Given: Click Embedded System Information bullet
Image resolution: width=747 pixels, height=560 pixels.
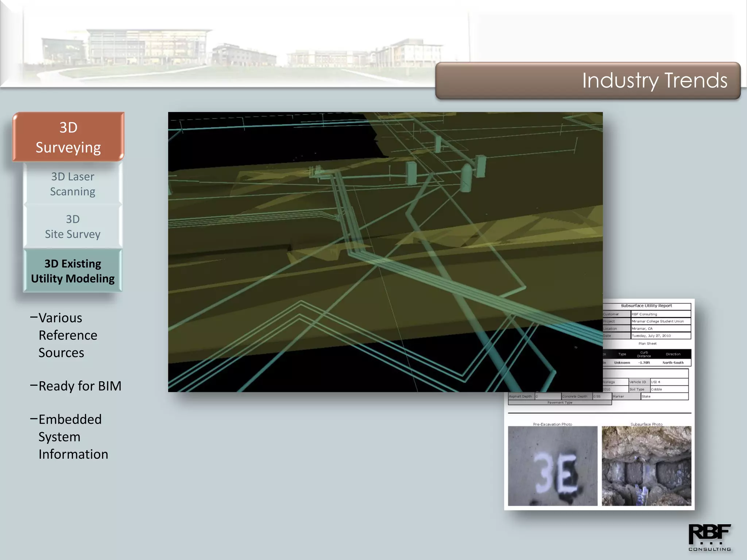Looking at the screenshot, I should [x=69, y=436].
